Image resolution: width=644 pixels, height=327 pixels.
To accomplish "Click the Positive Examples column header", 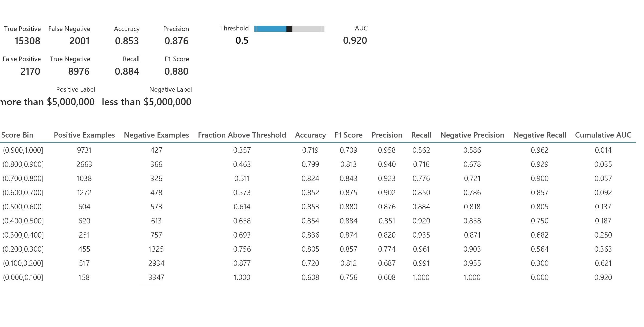I will (84, 135).
